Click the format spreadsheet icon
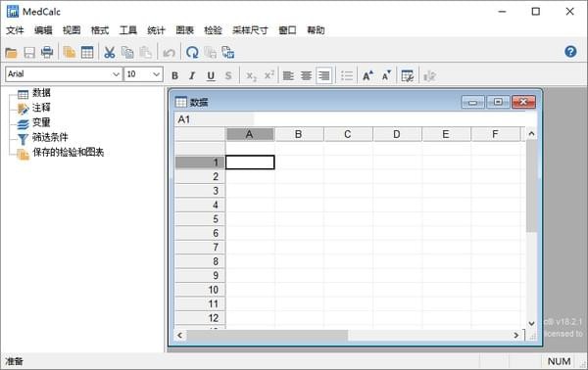The width and height of the screenshot is (588, 370). pos(408,75)
